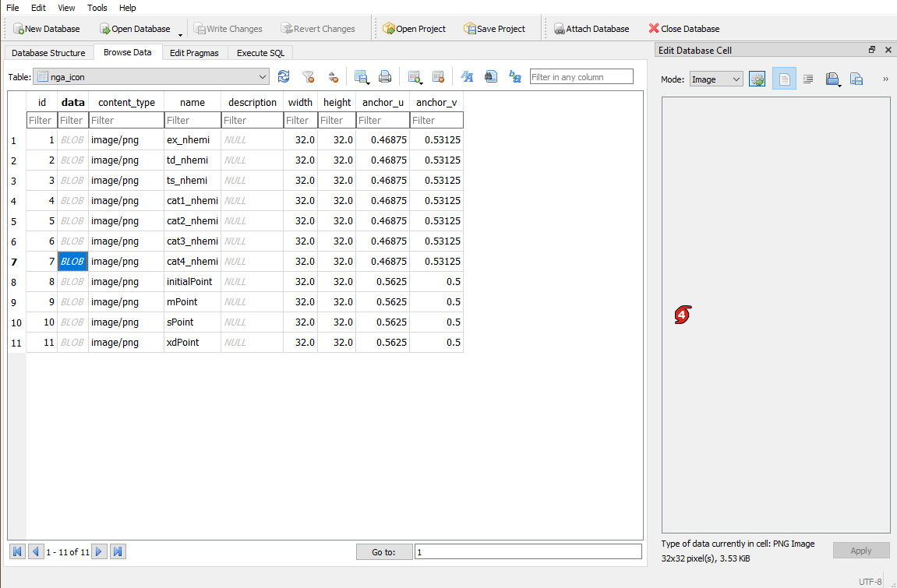
Task: Export cell data to file
Action: click(856, 79)
